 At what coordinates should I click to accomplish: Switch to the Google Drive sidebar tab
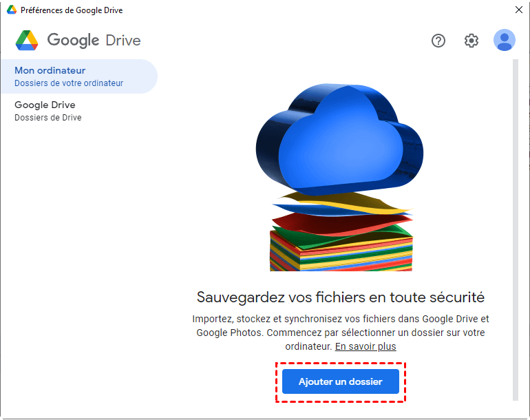point(45,105)
